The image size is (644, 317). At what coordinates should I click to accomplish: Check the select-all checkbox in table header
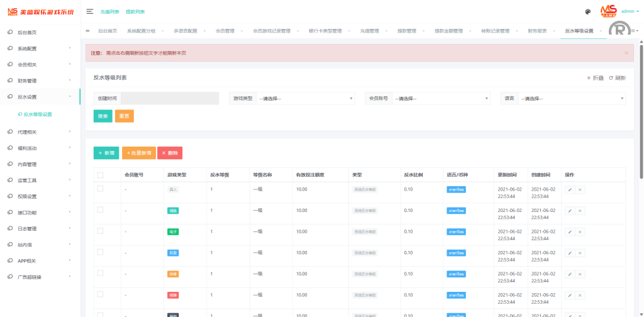[x=100, y=175]
